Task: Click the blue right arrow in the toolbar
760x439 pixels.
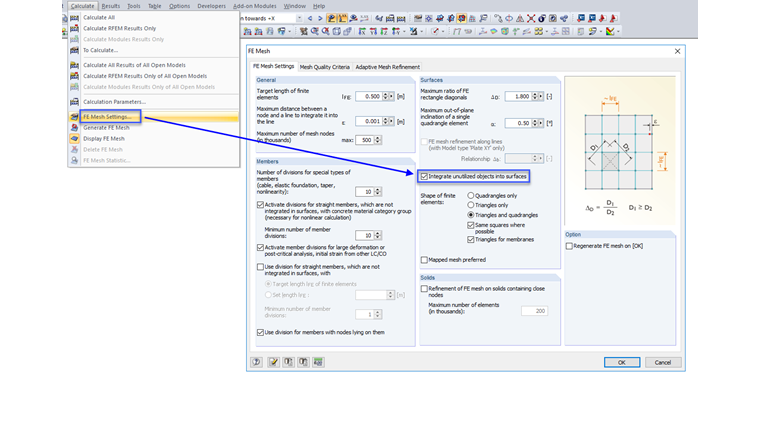Action: coord(320,18)
